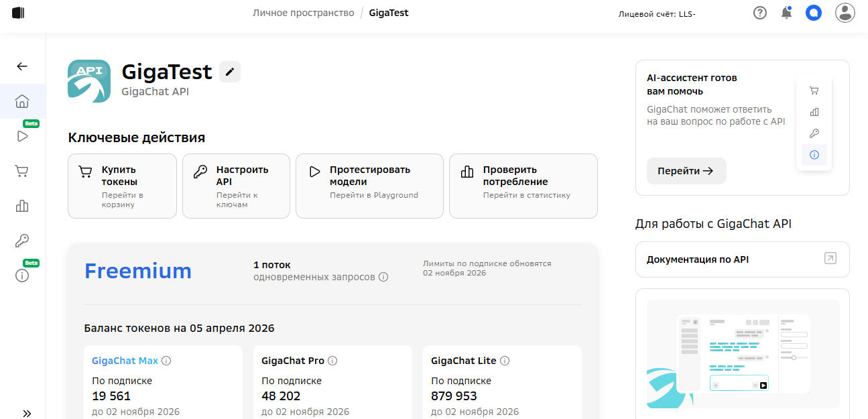This screenshot has height=419, width=868.
Task: Click Купить токены card
Action: point(122,186)
